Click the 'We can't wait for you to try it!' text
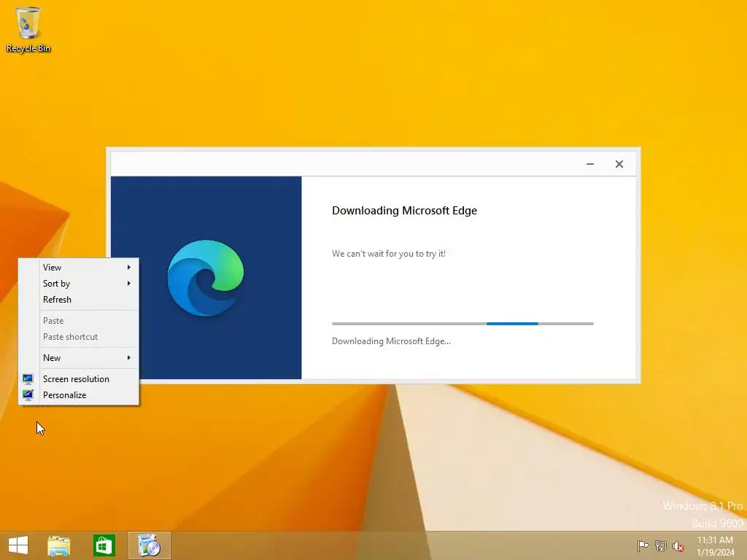 coord(389,254)
